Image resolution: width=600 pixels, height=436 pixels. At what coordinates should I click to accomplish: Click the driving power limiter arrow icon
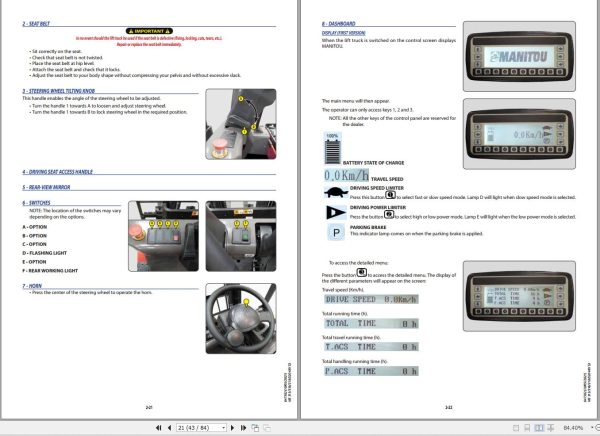click(336, 212)
